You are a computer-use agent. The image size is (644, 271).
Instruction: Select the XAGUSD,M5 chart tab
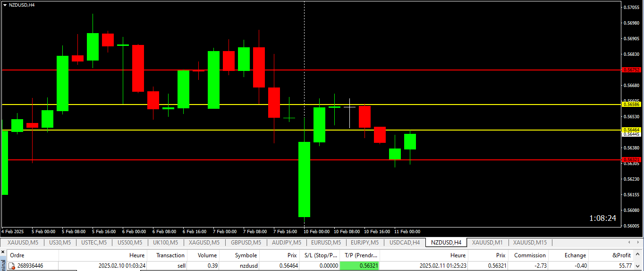(204, 243)
